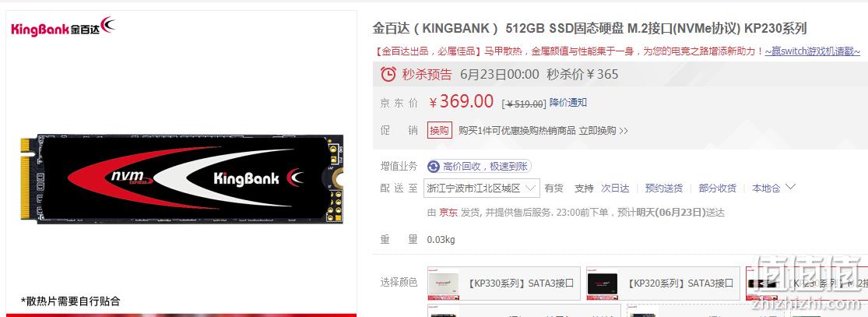Click the 降价通知 price alert link
Image resolution: width=868 pixels, height=317 pixels.
[x=568, y=103]
